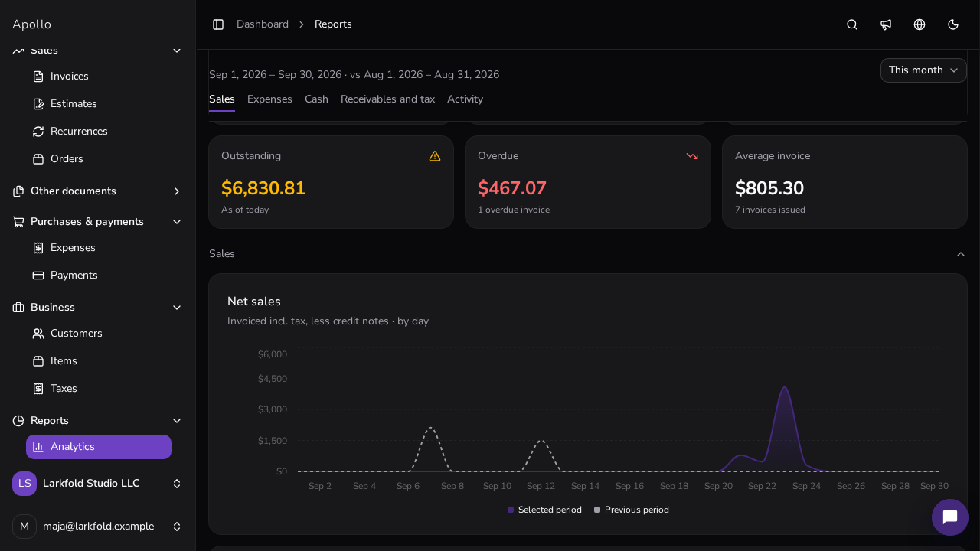Click the $6,830.81 outstanding amount
Viewport: 980px width, 551px height.
point(263,188)
